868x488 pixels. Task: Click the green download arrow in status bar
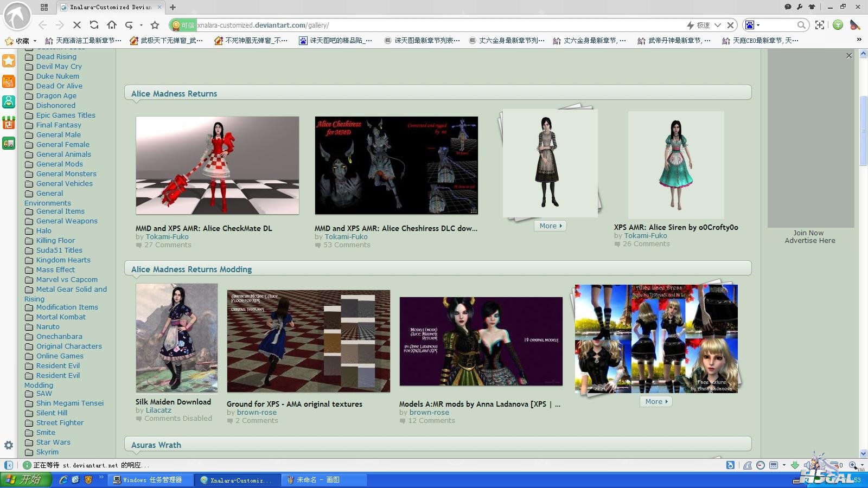coord(795,465)
